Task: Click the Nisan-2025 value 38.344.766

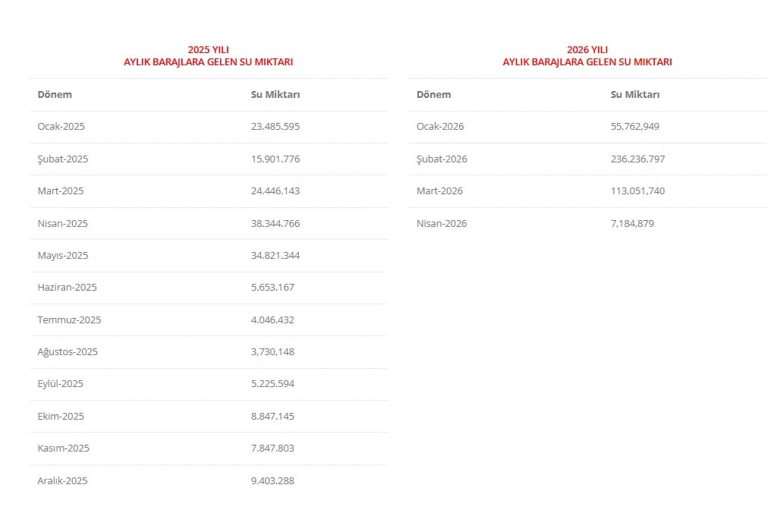Action: (x=275, y=223)
